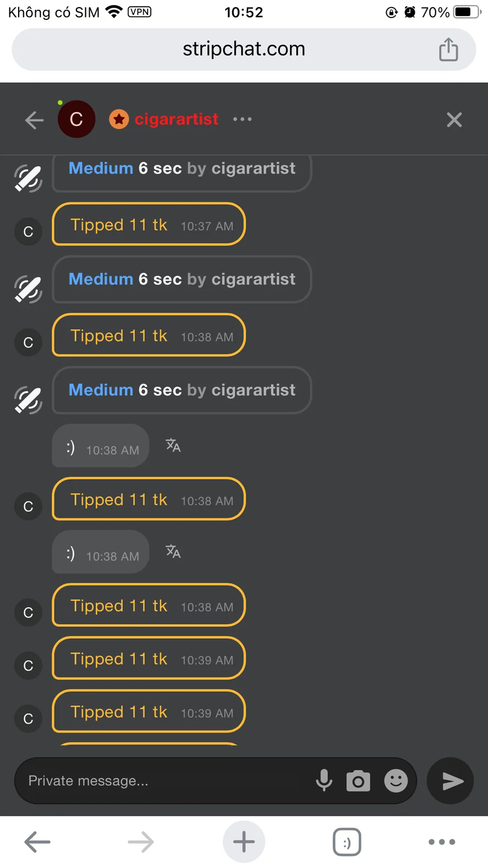
Task: Navigate back in the browser toolbar
Action: [x=37, y=842]
